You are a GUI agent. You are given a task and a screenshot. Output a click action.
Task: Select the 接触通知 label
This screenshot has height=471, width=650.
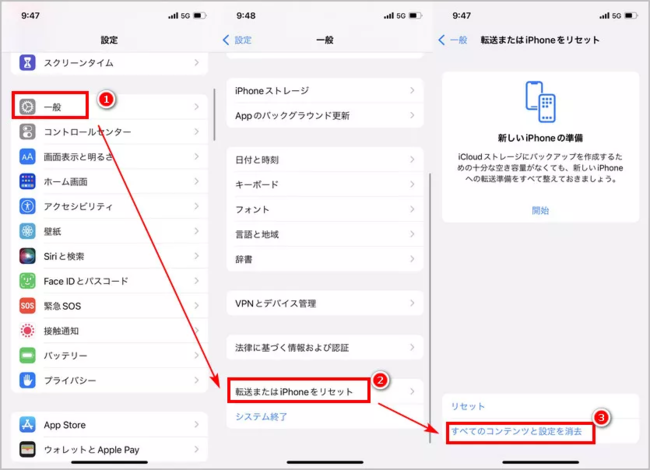pos(61,331)
